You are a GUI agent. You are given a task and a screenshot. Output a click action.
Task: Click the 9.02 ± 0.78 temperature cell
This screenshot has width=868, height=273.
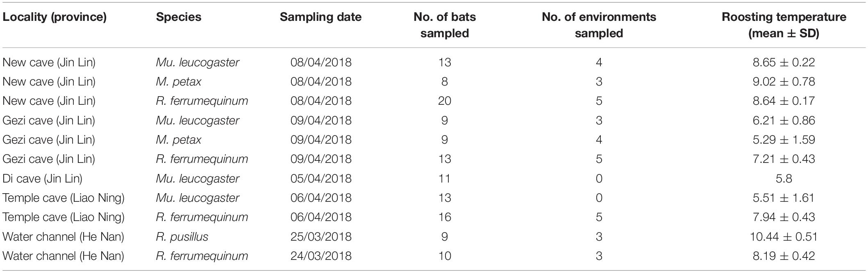point(784,82)
